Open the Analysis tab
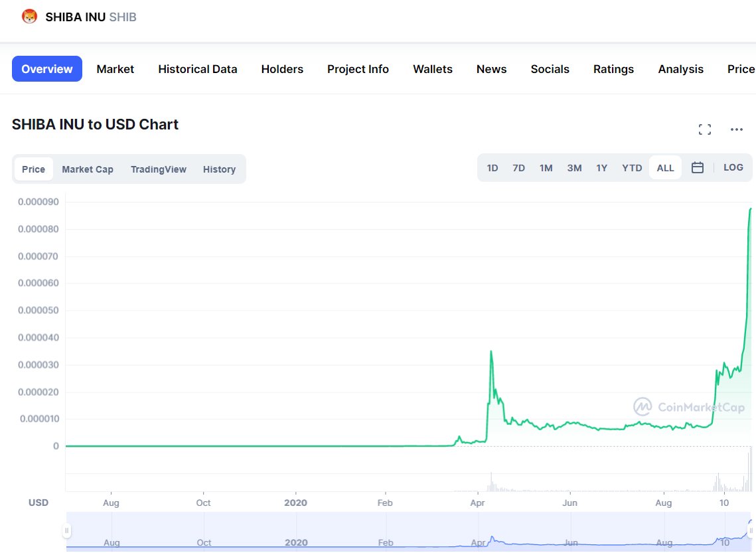756x557 pixels. point(680,69)
